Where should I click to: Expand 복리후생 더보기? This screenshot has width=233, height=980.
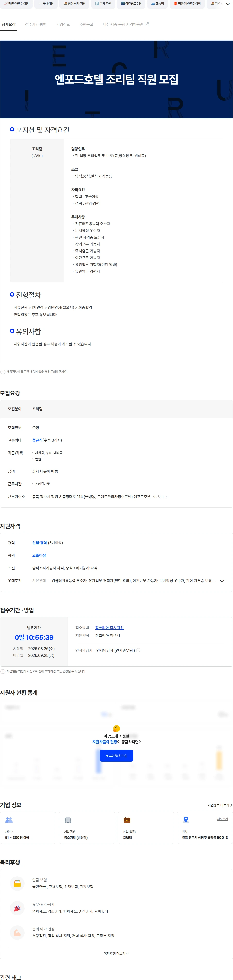pyautogui.click(x=116, y=953)
